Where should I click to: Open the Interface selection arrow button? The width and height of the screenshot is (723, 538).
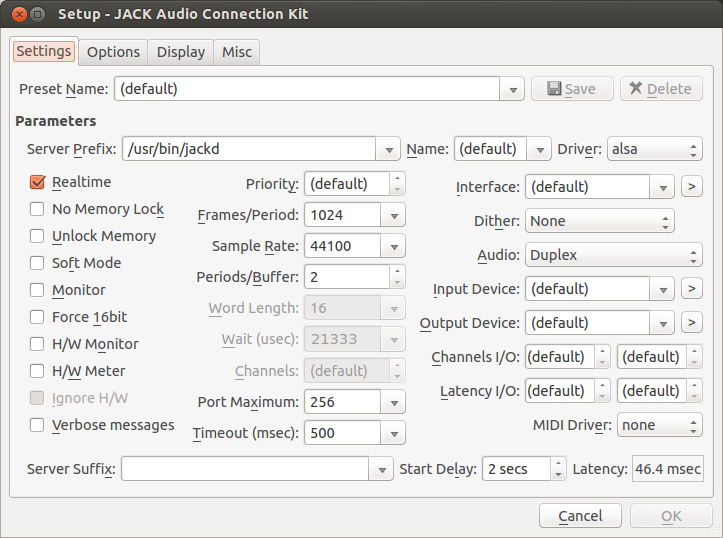coord(692,187)
